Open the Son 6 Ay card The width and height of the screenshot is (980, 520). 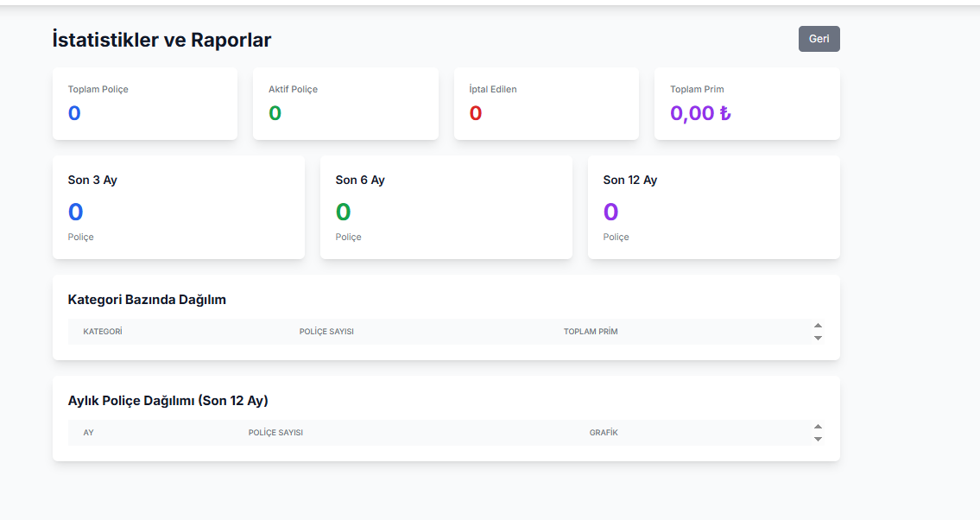coord(446,207)
